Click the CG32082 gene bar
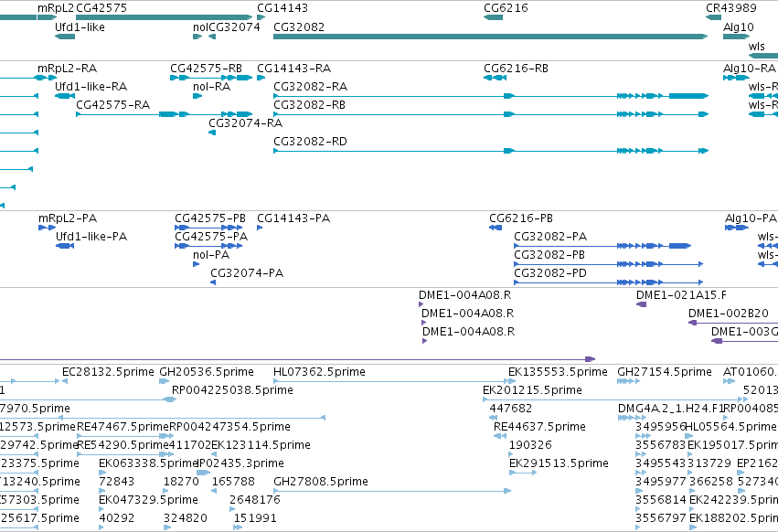This screenshot has height=532, width=778. point(490,37)
